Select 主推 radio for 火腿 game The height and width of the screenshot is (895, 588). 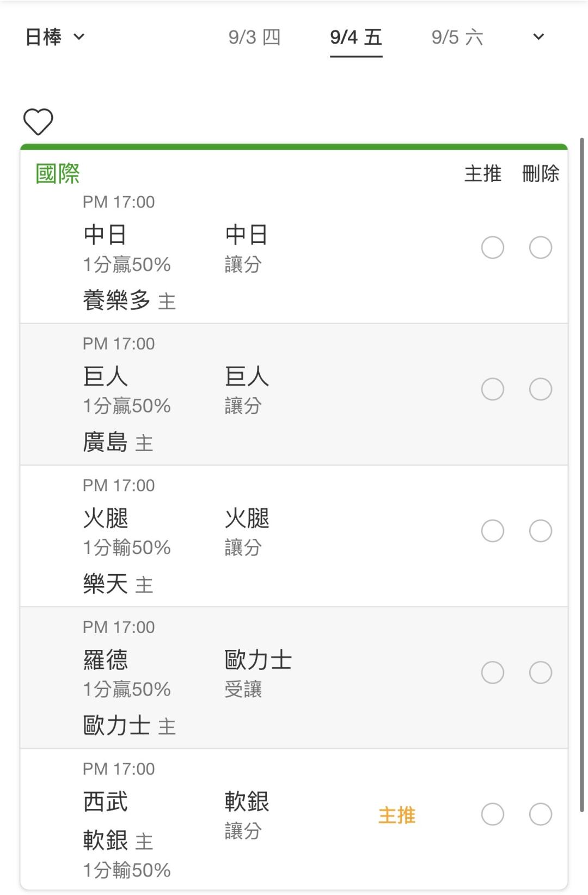[493, 531]
